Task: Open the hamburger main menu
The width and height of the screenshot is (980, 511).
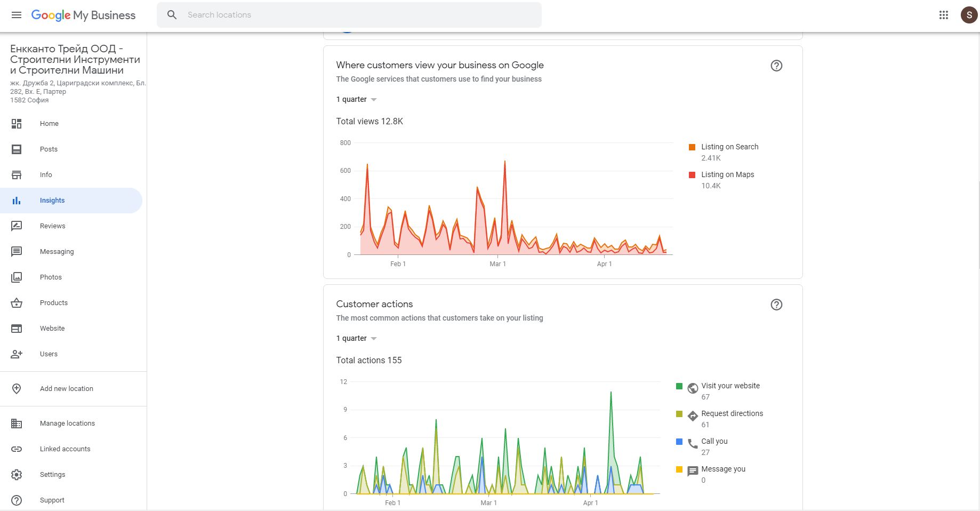Action: pos(17,15)
